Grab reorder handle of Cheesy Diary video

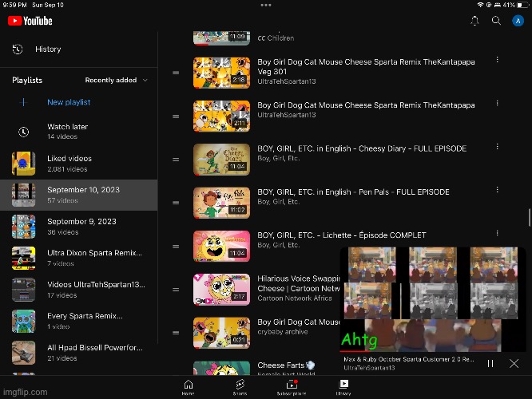click(176, 160)
